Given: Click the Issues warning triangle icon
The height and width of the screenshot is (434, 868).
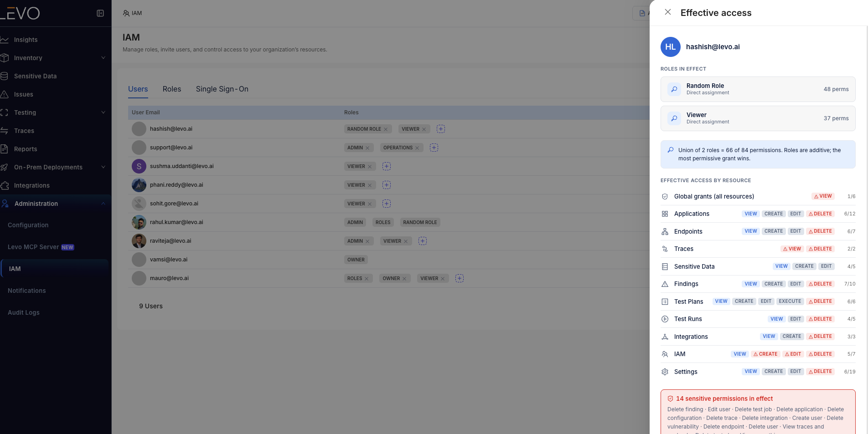Looking at the screenshot, I should click(x=5, y=94).
